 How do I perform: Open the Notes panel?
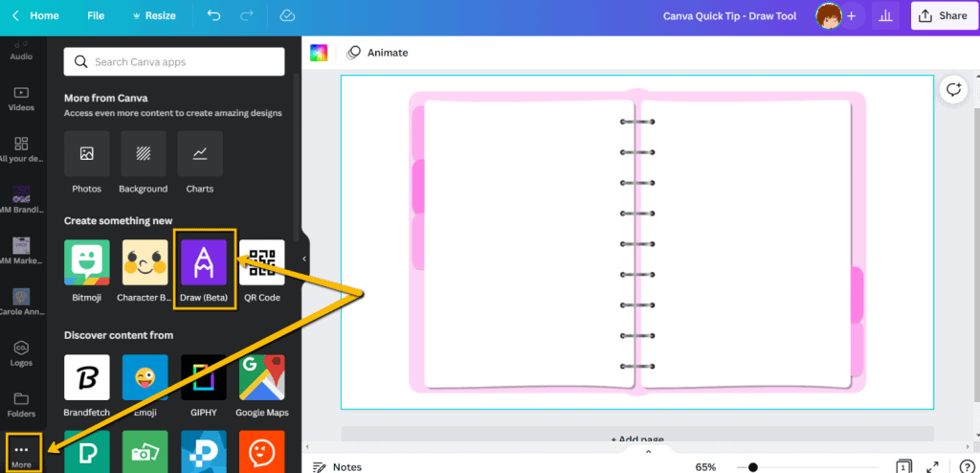pos(337,466)
